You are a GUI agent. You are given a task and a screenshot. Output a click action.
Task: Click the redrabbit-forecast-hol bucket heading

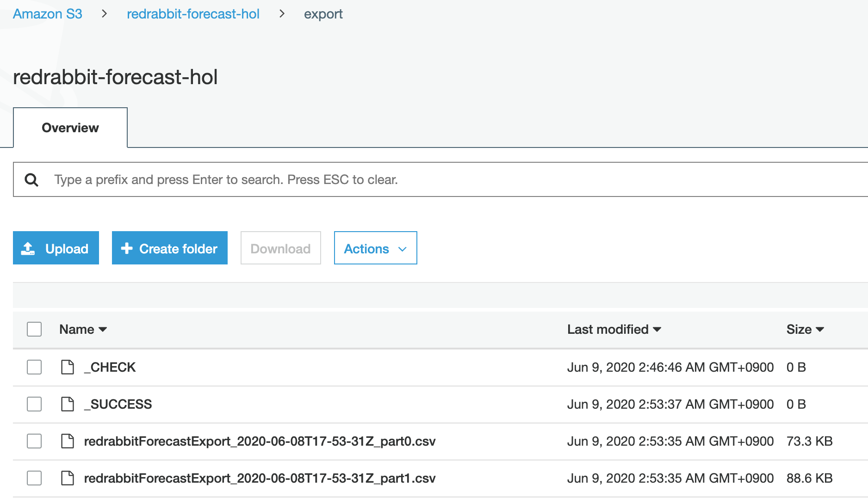[115, 77]
